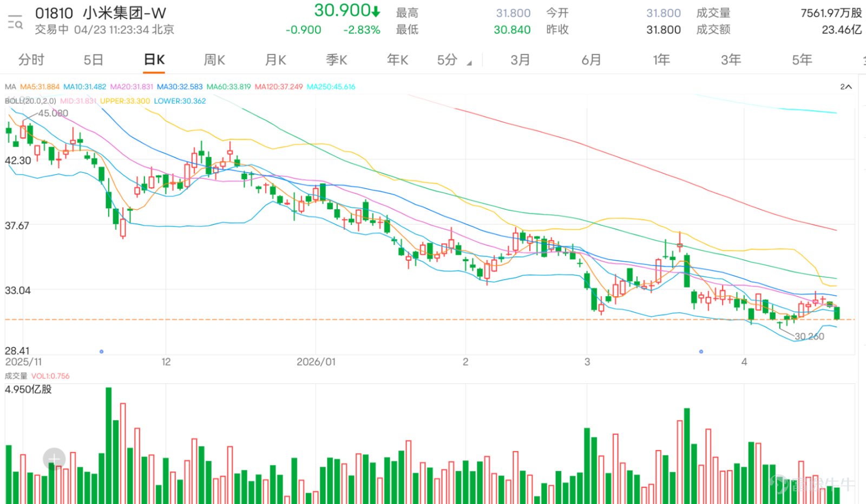The image size is (866, 504).
Task: Click the 30.260 low price annotation
Action: 809,336
